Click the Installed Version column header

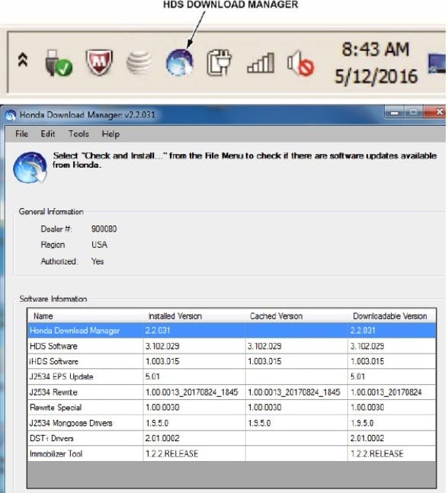click(194, 316)
